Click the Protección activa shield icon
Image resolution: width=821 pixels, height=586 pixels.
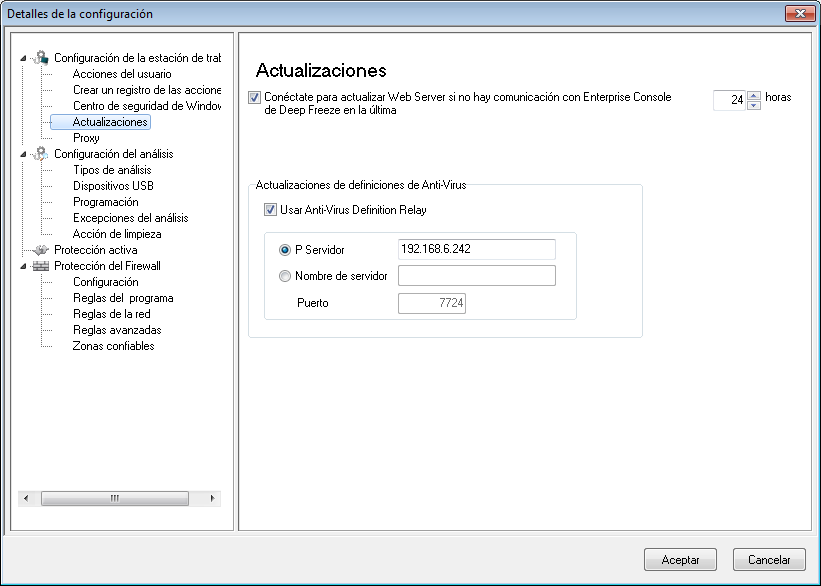pos(40,250)
